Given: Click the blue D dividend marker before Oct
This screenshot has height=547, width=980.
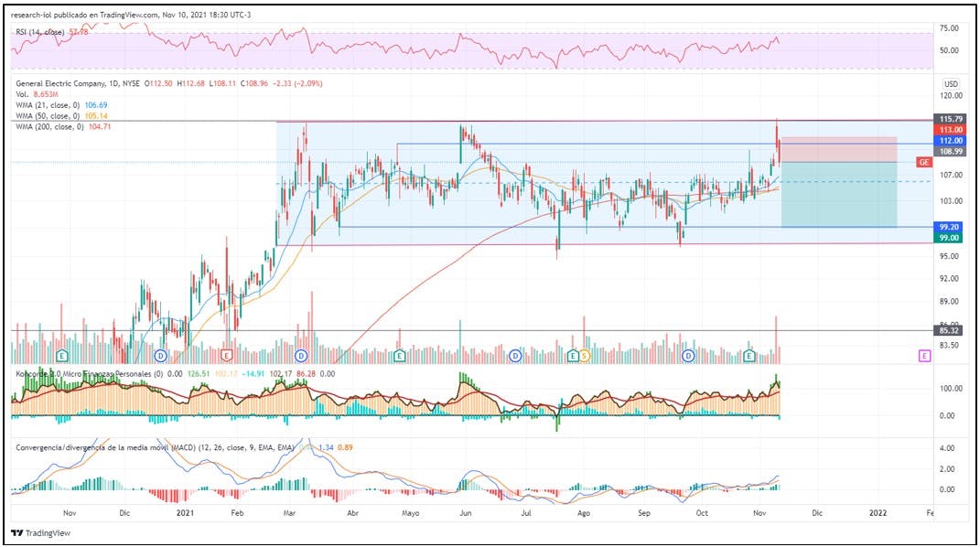Looking at the screenshot, I should coord(688,356).
